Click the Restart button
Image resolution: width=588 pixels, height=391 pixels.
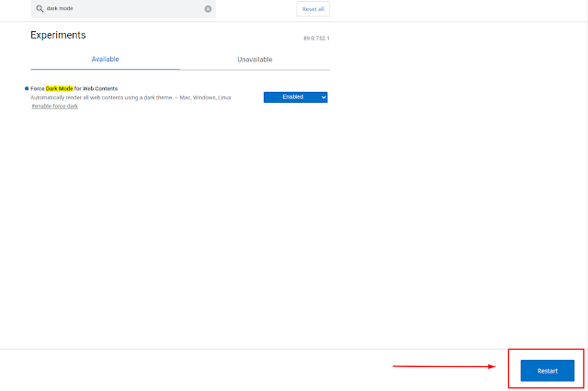tap(548, 371)
